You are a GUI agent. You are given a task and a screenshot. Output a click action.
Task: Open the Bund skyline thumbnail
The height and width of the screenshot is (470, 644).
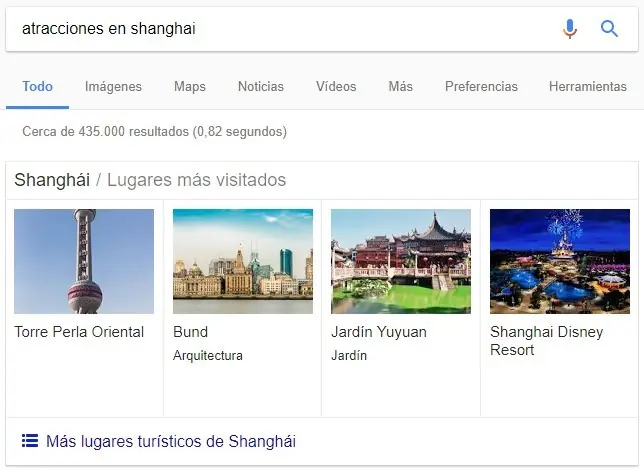243,261
